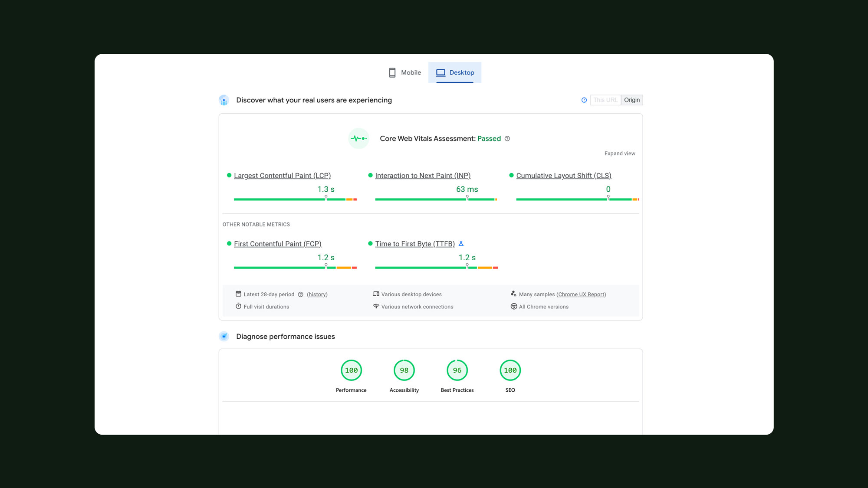Click 'Various desktop devices' text

(411, 295)
